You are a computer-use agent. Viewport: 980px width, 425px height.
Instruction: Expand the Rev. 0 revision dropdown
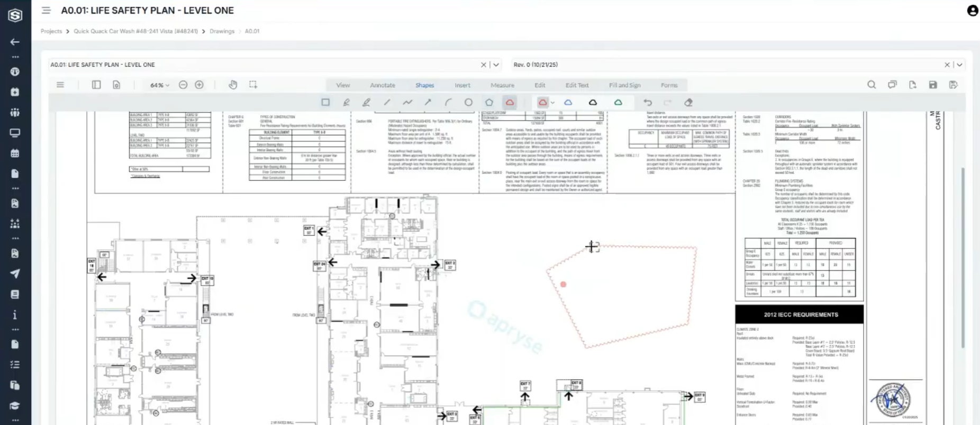point(959,64)
